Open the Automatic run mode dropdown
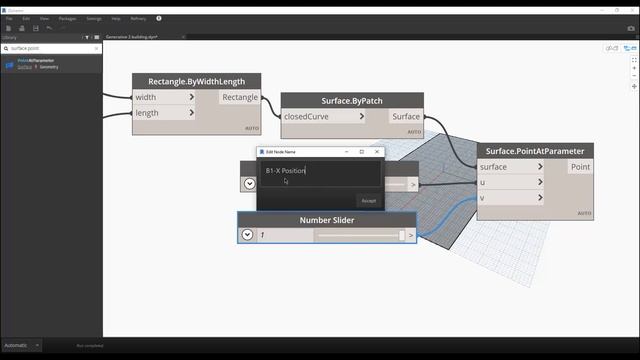The width and height of the screenshot is (640, 360). coord(21,345)
